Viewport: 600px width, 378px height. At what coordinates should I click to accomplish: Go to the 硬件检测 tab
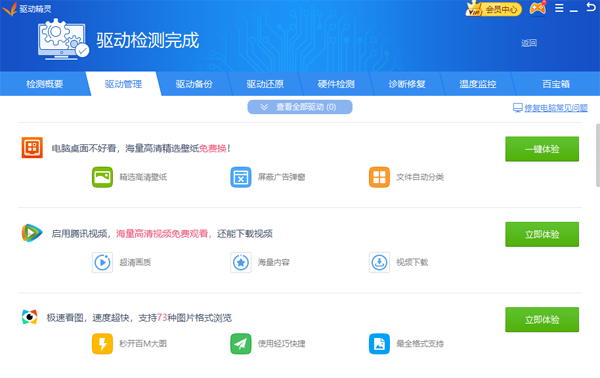(336, 84)
